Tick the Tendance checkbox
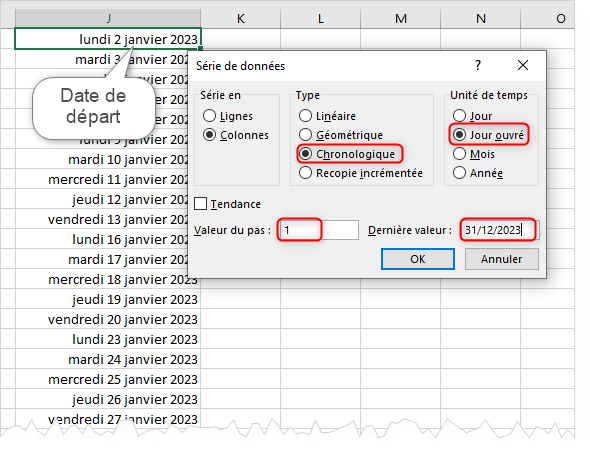Screen dimensions: 590x453 (201, 204)
